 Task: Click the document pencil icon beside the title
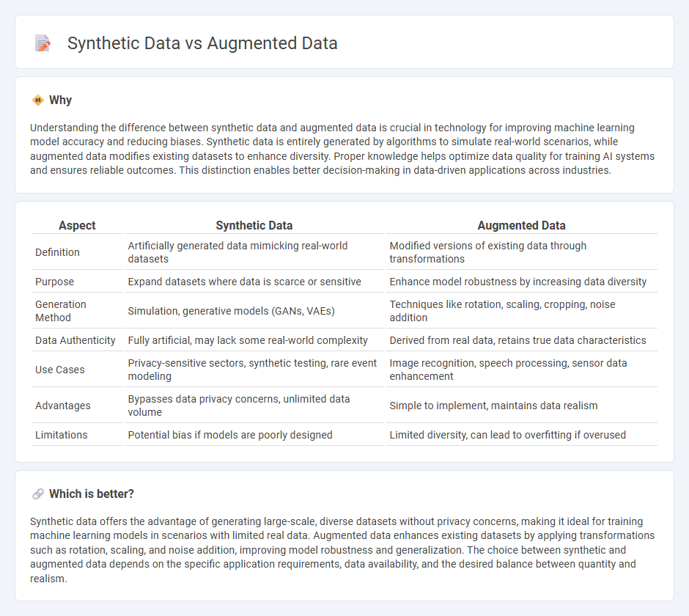pos(43,43)
